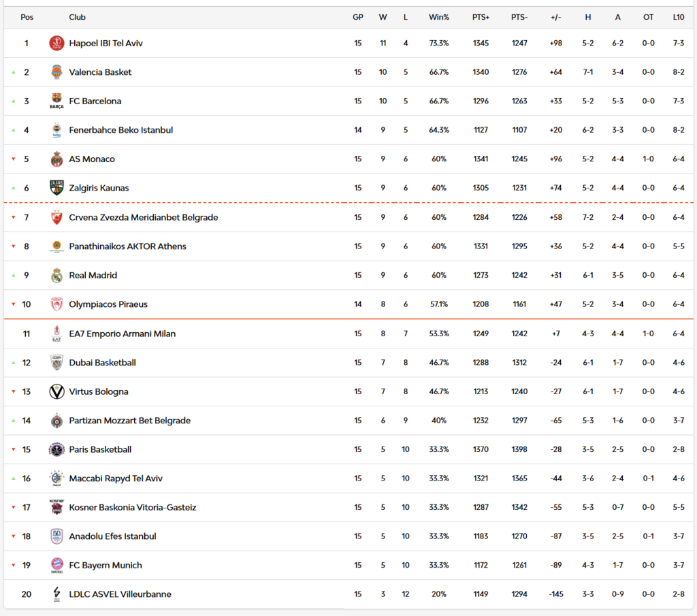
Task: Click the +/- column header
Action: pos(555,17)
